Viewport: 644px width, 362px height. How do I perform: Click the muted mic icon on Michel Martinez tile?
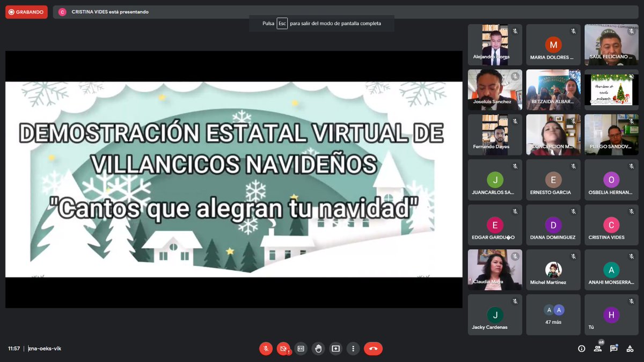tap(573, 257)
